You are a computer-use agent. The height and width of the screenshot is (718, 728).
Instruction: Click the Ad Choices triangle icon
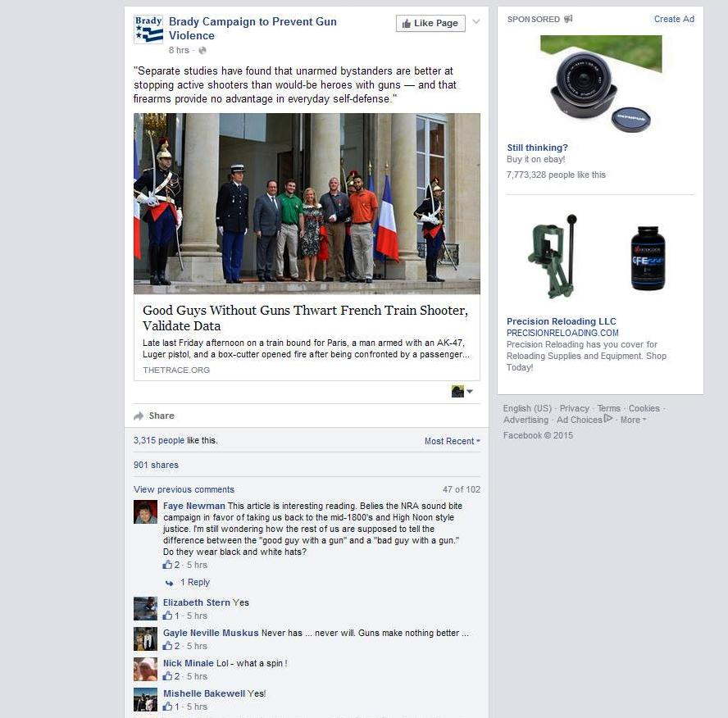tap(608, 419)
